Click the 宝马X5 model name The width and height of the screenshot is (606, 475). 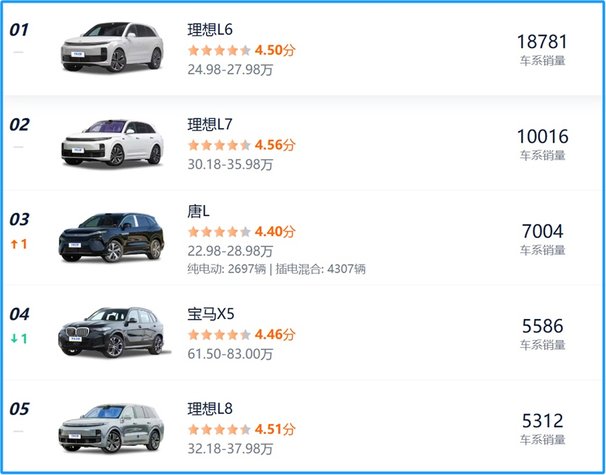[x=211, y=314]
